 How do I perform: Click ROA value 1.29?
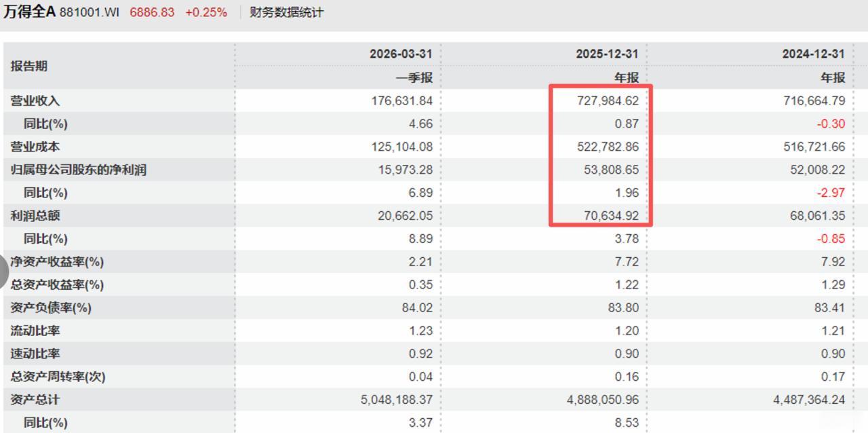point(833,285)
